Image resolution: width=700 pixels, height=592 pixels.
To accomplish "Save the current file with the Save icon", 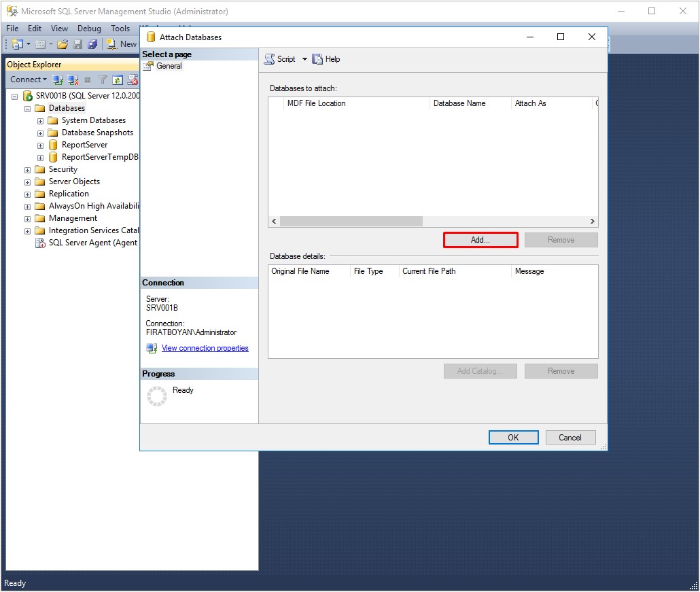I will (x=77, y=43).
